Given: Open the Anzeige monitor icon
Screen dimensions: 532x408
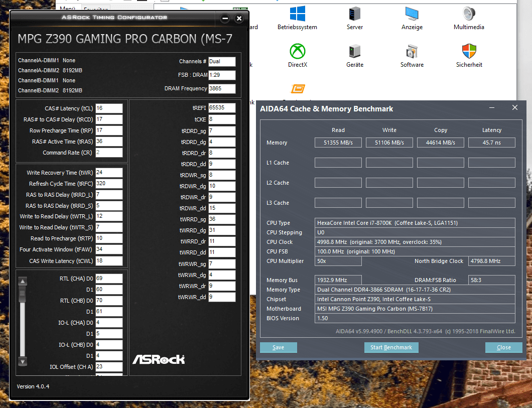Looking at the screenshot, I should (412, 14).
